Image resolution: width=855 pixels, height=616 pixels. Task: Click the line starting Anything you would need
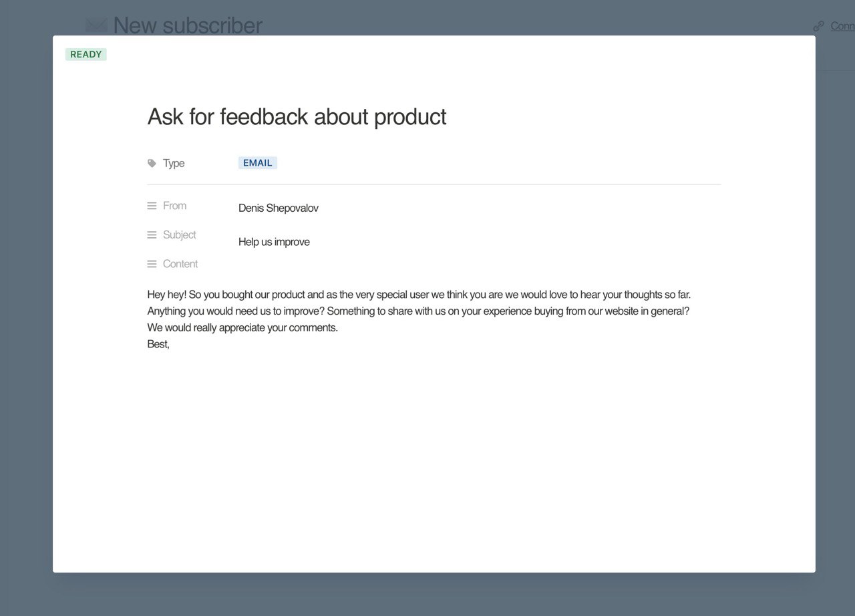(418, 311)
